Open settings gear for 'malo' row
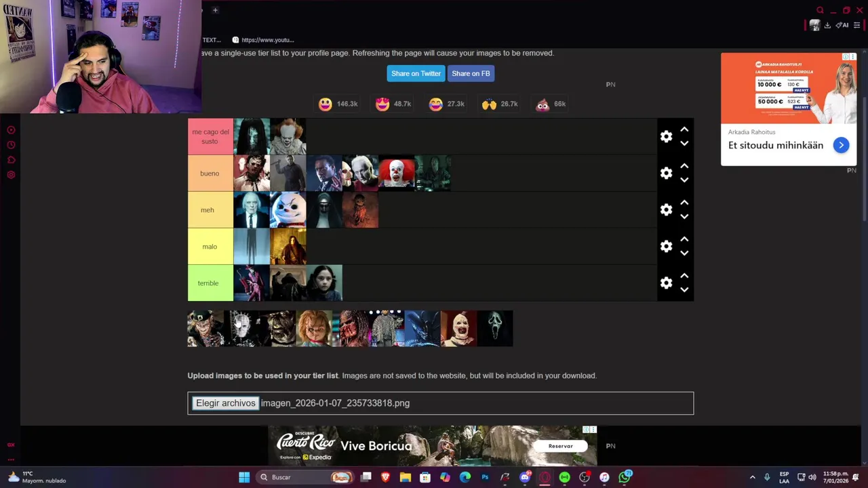 click(x=666, y=247)
